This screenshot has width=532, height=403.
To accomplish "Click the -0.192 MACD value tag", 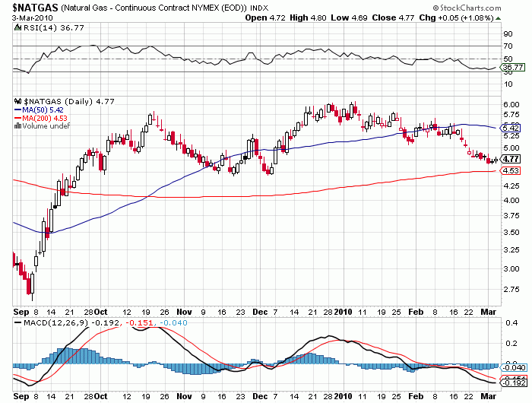I will click(514, 384).
